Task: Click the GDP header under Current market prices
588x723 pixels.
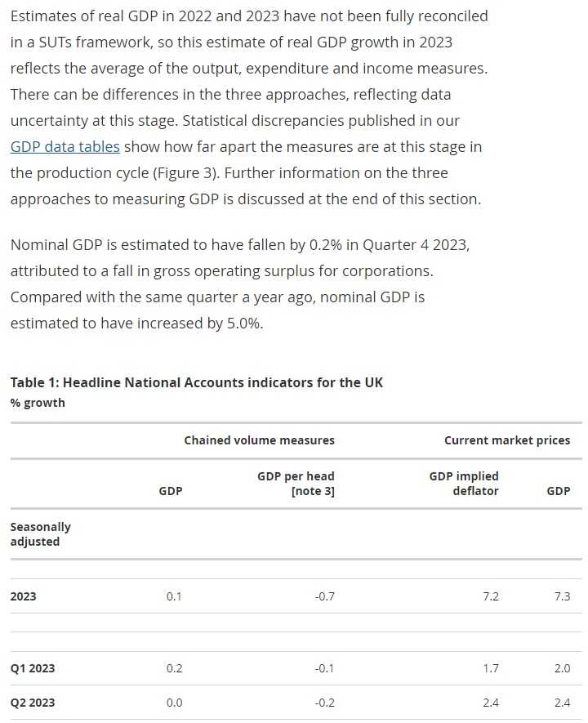Action: tap(558, 491)
